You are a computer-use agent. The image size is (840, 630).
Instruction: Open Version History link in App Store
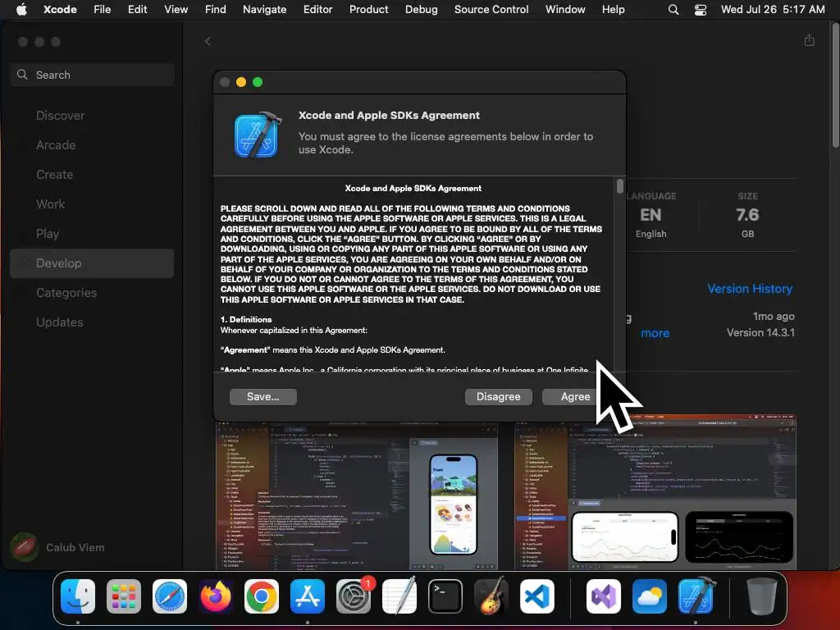[750, 288]
